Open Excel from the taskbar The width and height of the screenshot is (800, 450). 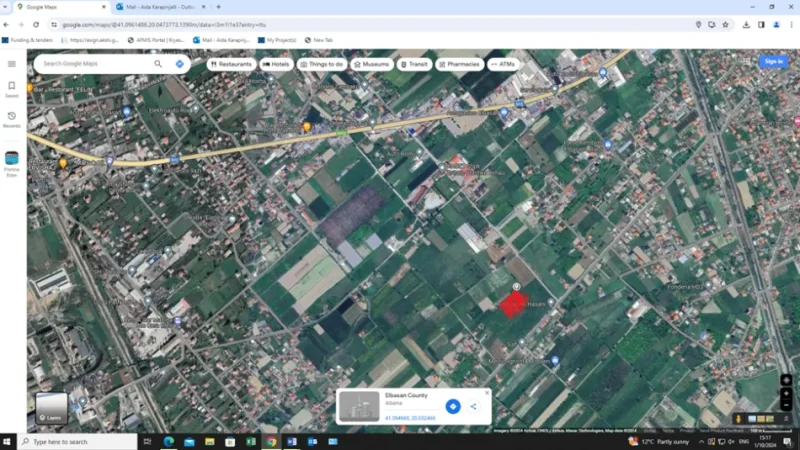pos(251,442)
